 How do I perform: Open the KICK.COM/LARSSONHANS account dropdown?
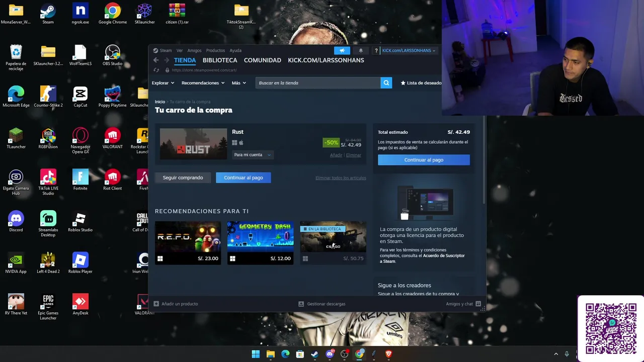pos(409,50)
